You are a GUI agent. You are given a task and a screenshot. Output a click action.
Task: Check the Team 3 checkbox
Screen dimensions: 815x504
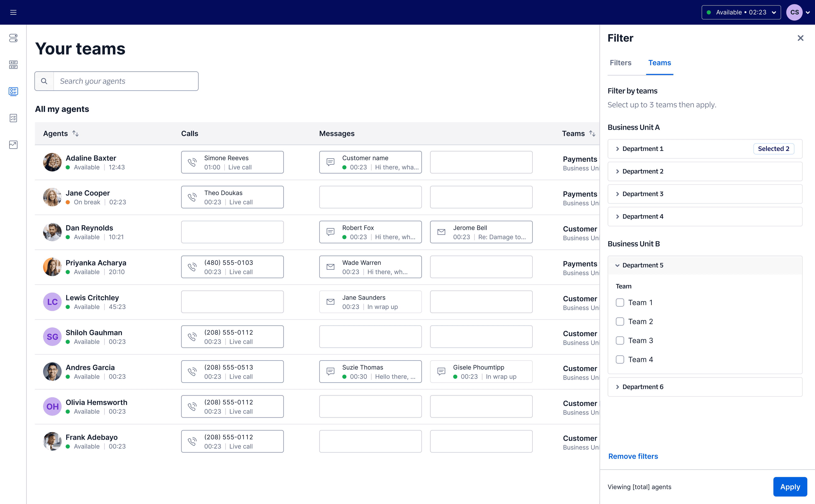[620, 341]
